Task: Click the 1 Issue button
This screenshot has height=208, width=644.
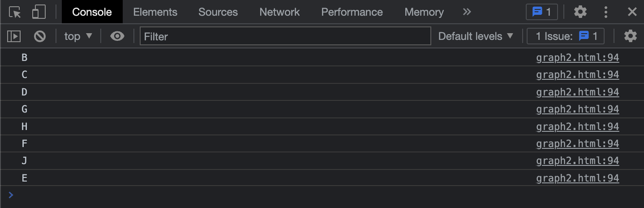Action: pyautogui.click(x=566, y=36)
